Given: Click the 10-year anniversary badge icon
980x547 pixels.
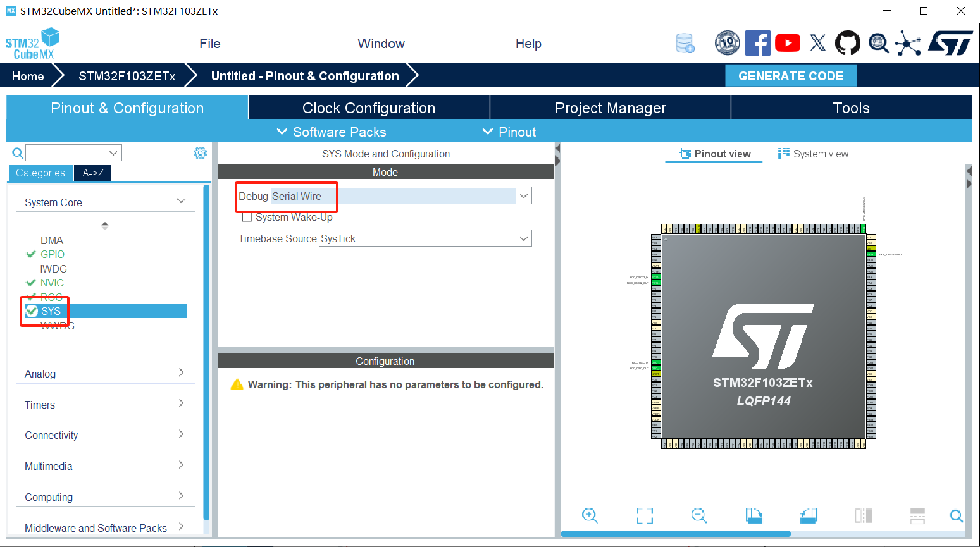Looking at the screenshot, I should [727, 43].
